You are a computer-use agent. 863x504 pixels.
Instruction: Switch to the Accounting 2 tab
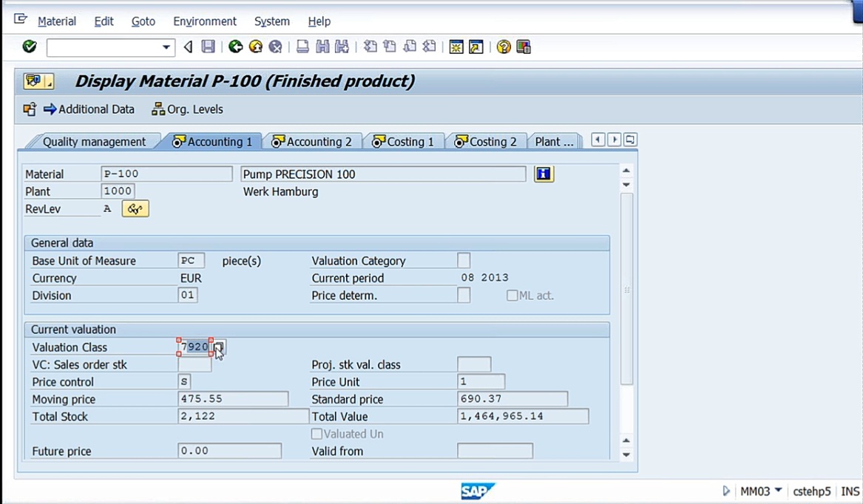(313, 141)
